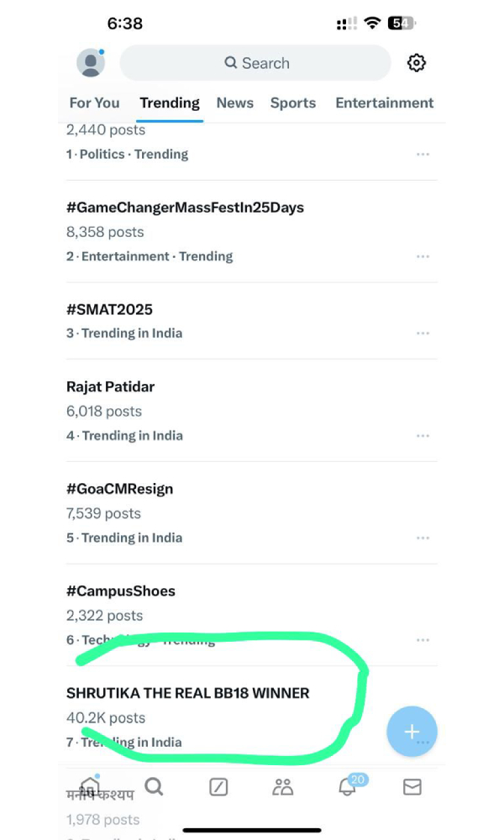Open the Notifications bell icon

tap(348, 787)
